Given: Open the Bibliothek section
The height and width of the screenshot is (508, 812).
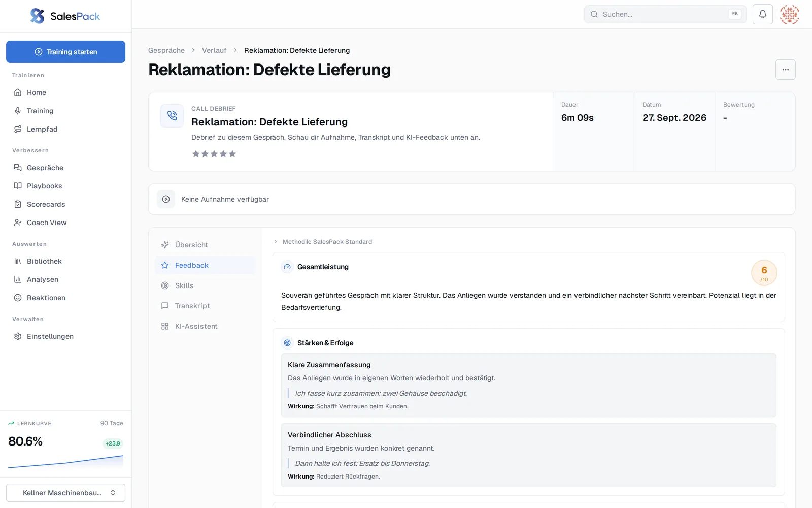Looking at the screenshot, I should click(65, 261).
